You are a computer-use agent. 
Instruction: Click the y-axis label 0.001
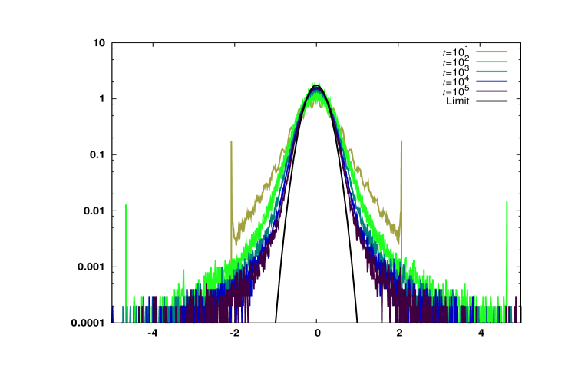click(x=91, y=267)
